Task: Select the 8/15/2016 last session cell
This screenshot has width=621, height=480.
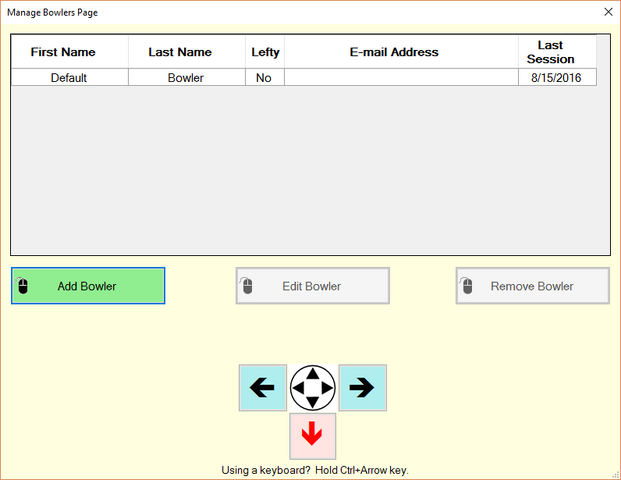Action: point(557,77)
